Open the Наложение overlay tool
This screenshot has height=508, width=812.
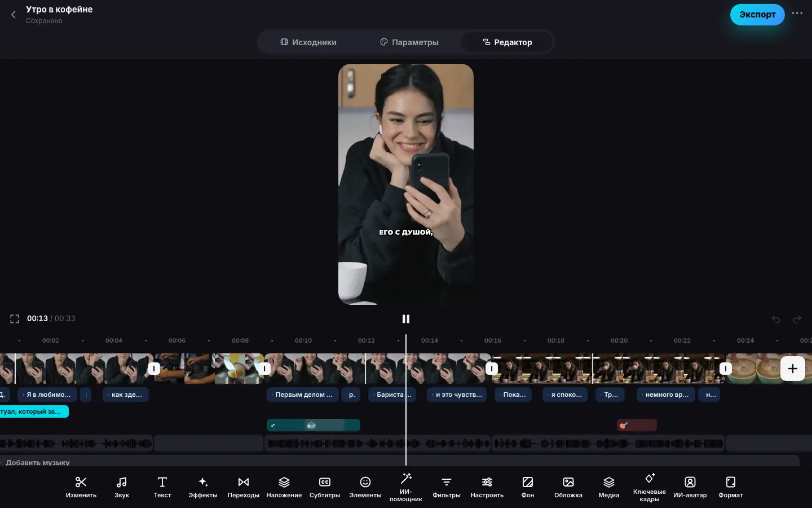tap(284, 487)
